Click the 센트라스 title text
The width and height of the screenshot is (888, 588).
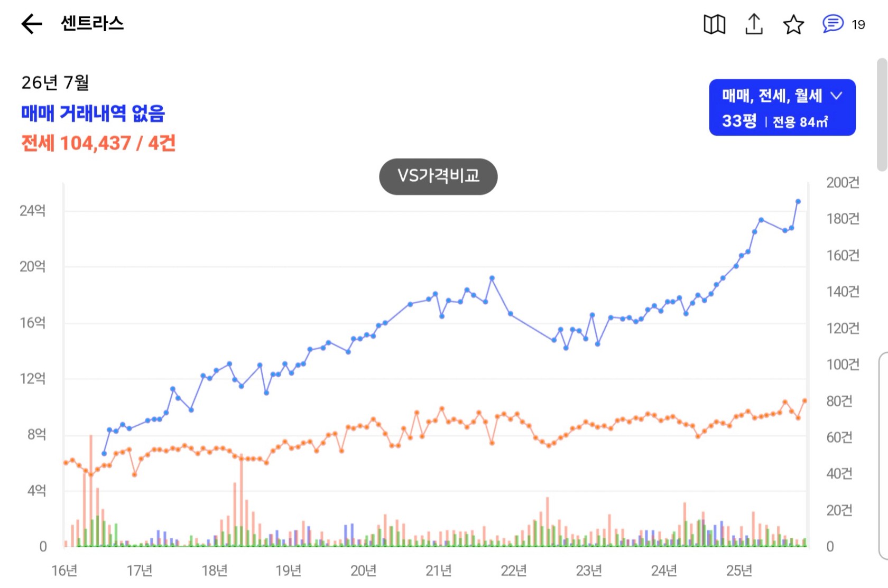coord(92,24)
